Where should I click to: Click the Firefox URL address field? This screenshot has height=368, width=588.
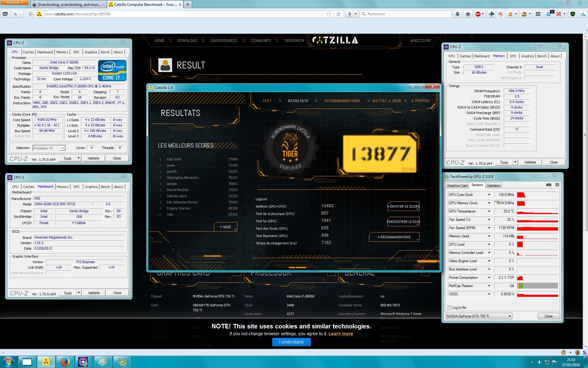tap(184, 14)
